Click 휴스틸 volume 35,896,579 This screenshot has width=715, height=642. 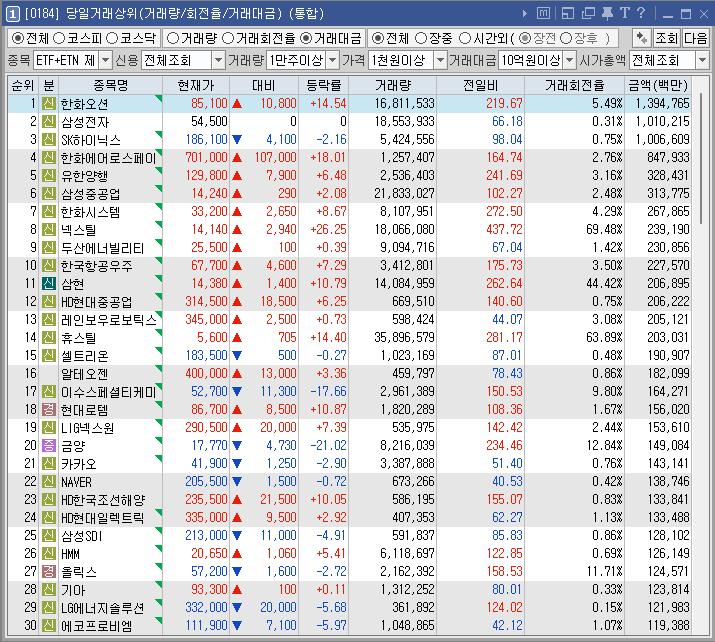click(404, 337)
